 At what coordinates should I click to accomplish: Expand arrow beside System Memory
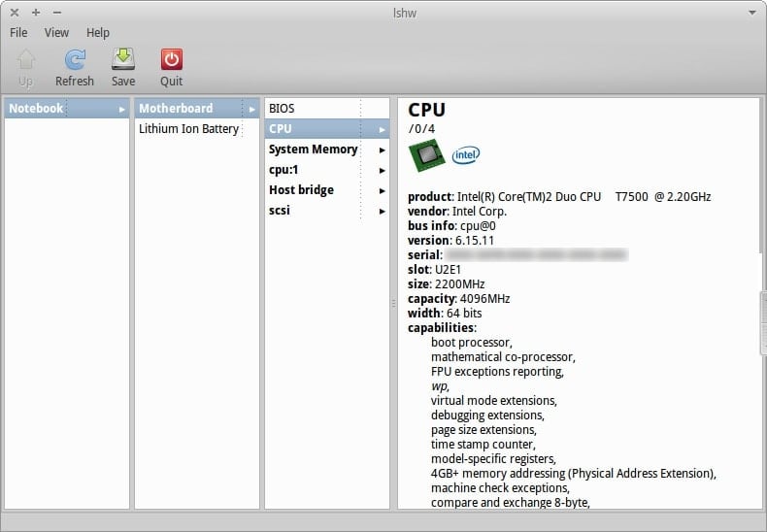pos(382,150)
